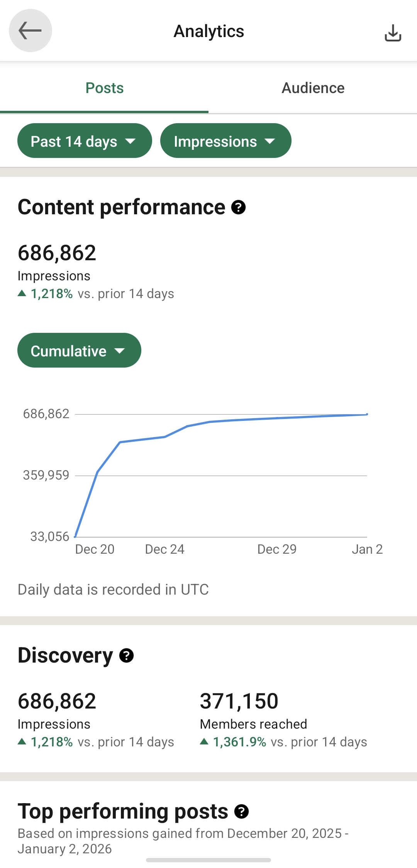Tap the bottom home indicator bar
417x868 pixels.
coord(208,860)
